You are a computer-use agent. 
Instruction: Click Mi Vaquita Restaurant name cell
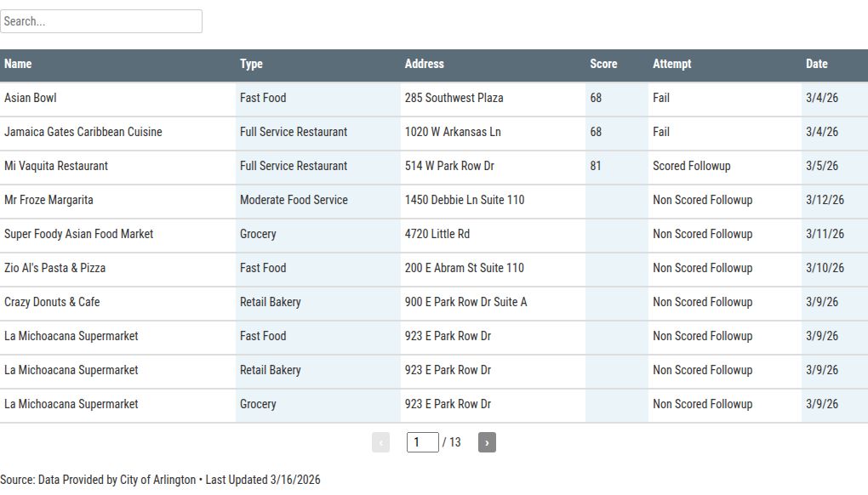click(56, 166)
